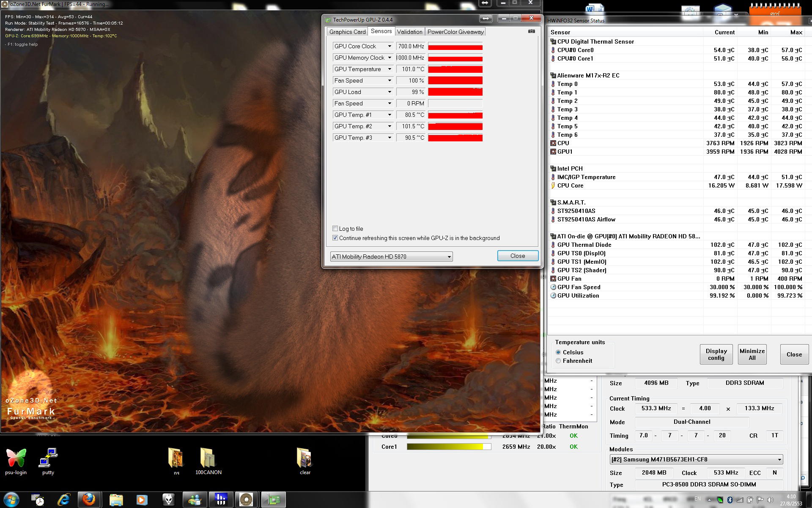Click Close button in GPU-Z window
The image size is (812, 508).
[518, 256]
